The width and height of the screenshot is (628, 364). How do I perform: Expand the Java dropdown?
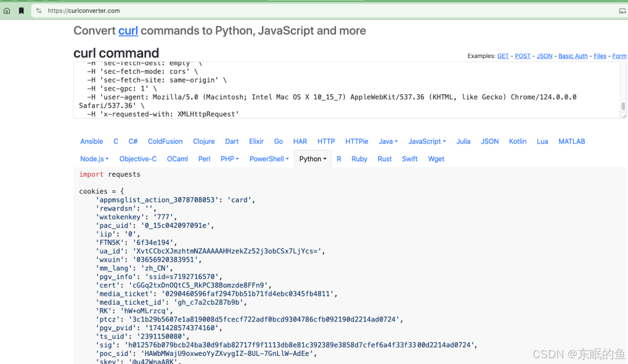pyautogui.click(x=388, y=141)
